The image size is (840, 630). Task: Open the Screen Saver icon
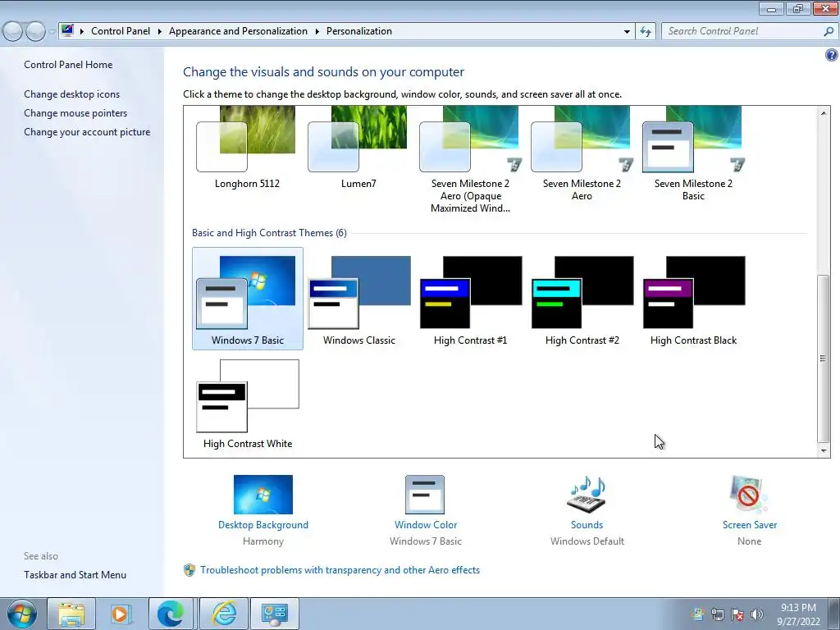[749, 495]
